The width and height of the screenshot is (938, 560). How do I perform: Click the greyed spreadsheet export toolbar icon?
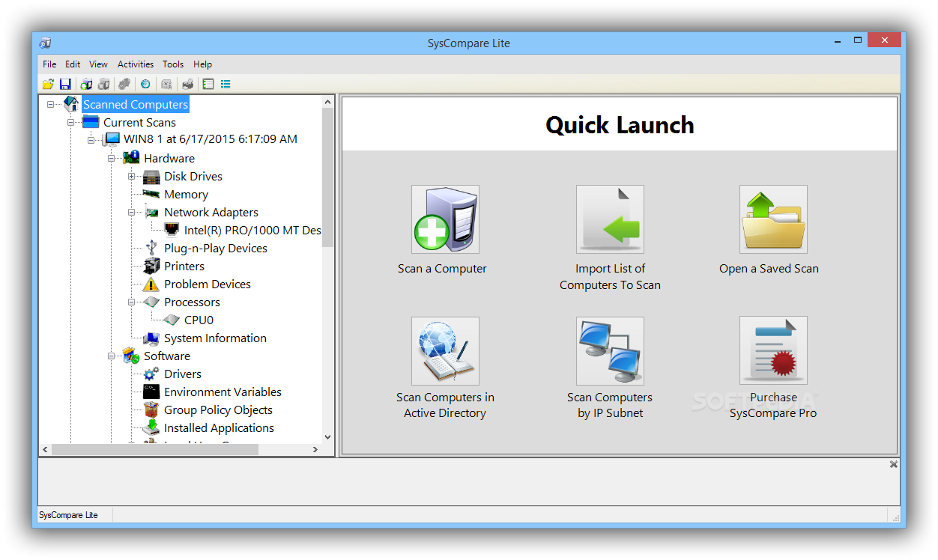[x=167, y=84]
